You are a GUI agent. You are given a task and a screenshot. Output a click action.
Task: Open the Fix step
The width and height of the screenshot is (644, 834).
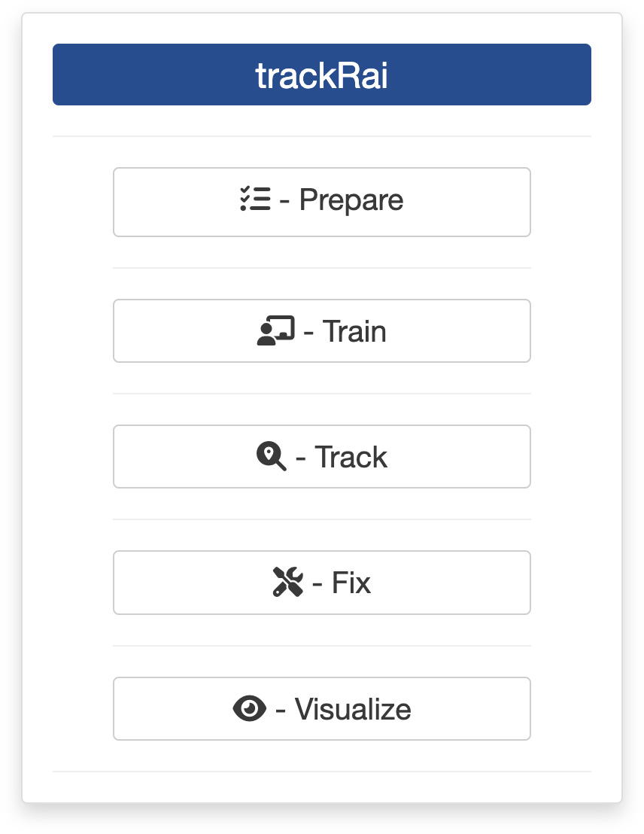tap(322, 583)
